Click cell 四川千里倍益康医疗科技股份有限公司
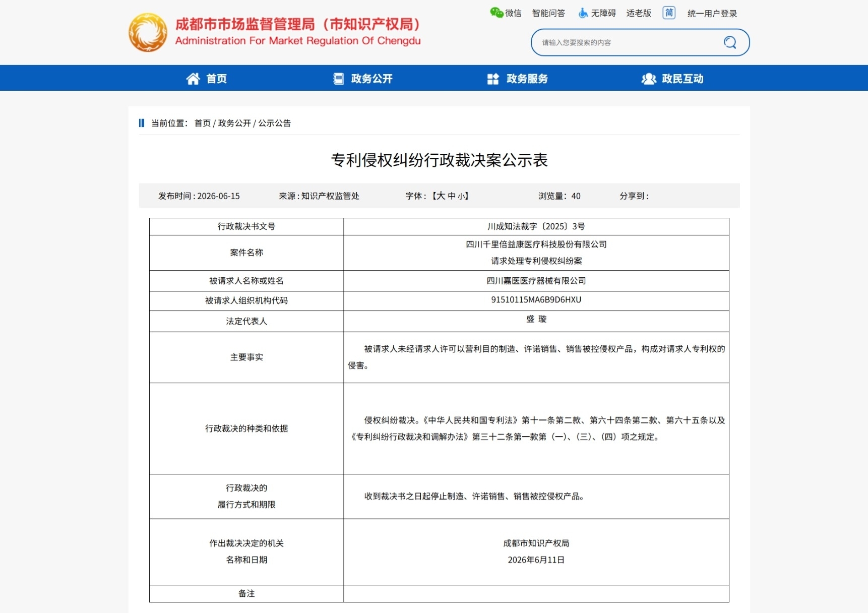Image resolution: width=868 pixels, height=613 pixels. point(536,244)
